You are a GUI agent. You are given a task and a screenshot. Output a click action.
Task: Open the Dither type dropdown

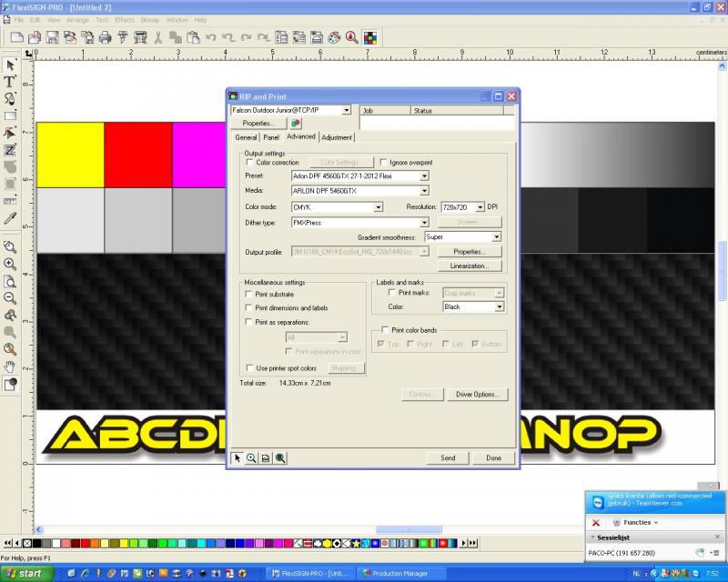pyautogui.click(x=424, y=223)
